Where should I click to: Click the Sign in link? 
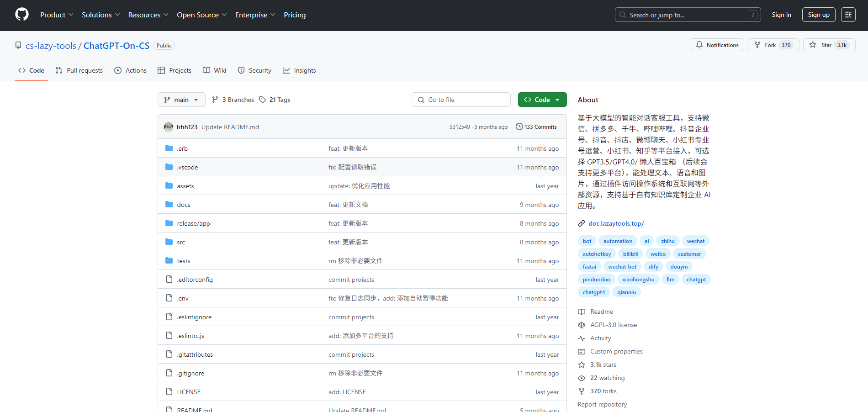pos(781,15)
